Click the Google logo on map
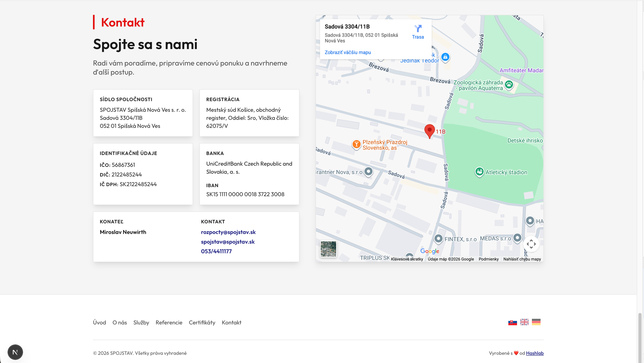Screen dimensions: 644x363 430,251
